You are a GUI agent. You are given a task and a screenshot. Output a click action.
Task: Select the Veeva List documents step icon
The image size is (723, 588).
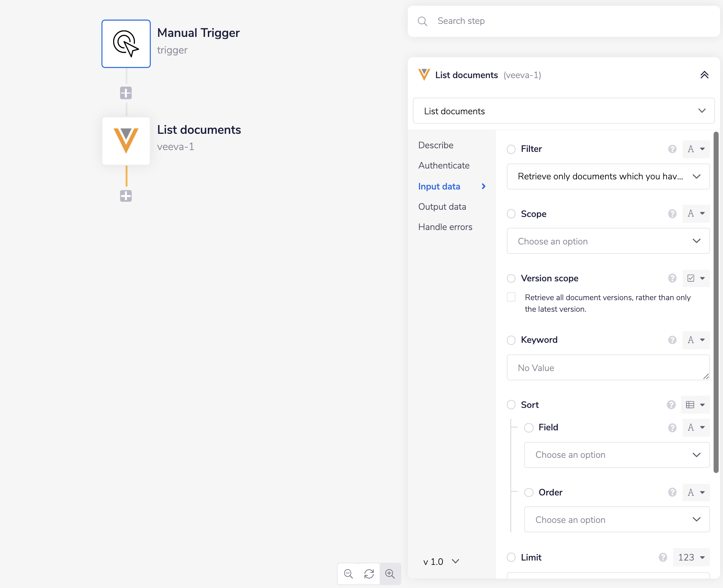(x=126, y=141)
